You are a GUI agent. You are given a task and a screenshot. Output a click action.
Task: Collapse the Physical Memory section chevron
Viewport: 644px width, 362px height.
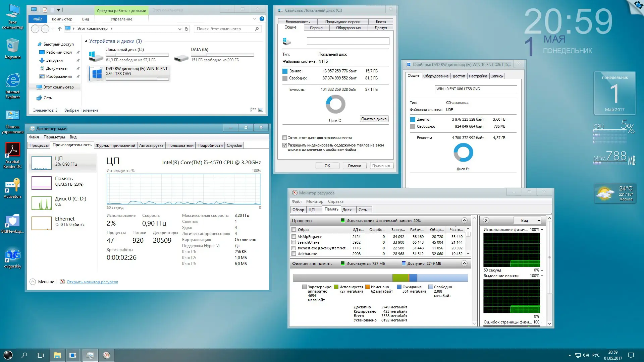click(x=464, y=263)
